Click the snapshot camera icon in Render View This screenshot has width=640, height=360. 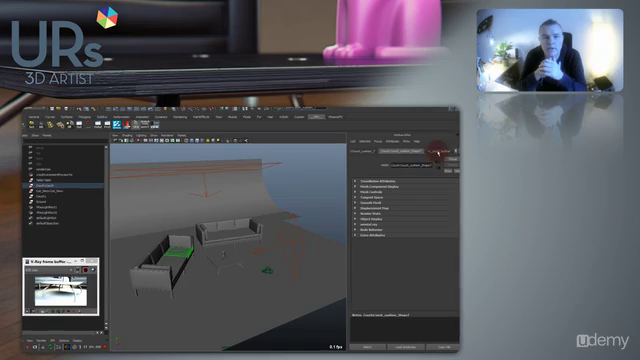(x=35, y=347)
